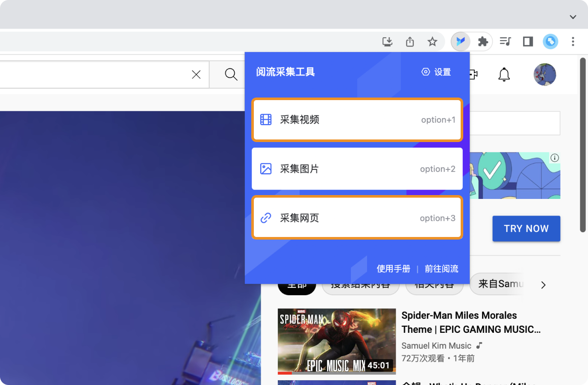Click the link icon beside 采集网页
The image size is (588, 385).
tap(266, 218)
